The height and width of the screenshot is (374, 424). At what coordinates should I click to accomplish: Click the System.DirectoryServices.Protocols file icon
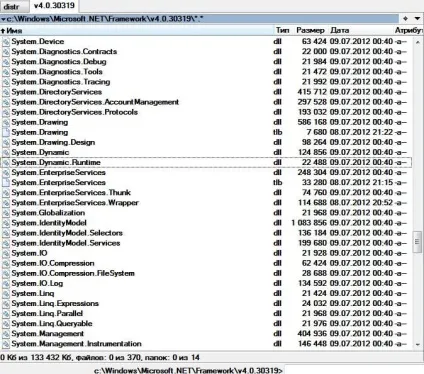click(x=6, y=112)
